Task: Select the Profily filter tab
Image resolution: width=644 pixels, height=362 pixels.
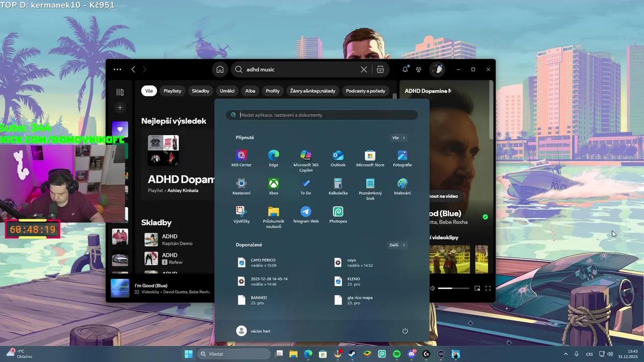Action: (273, 91)
